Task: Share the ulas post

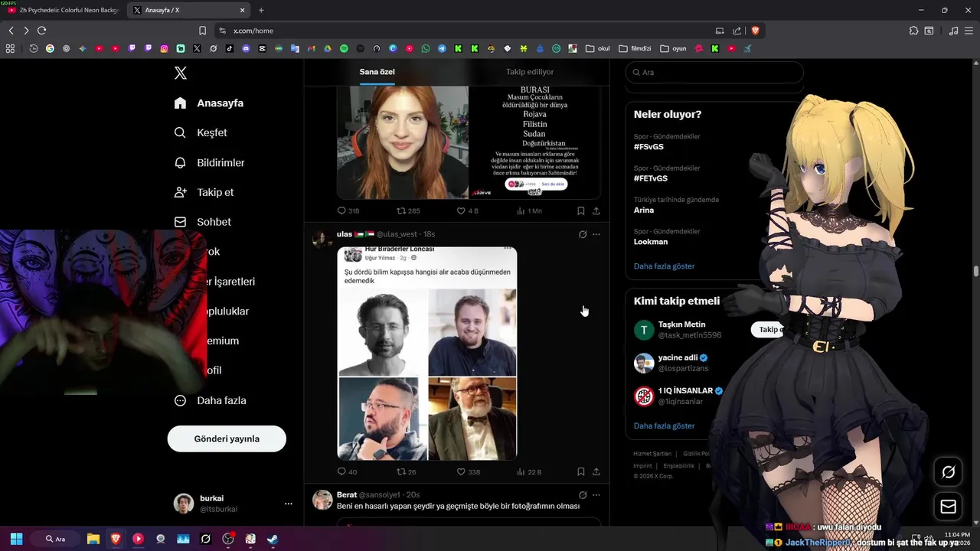Action: tap(596, 471)
